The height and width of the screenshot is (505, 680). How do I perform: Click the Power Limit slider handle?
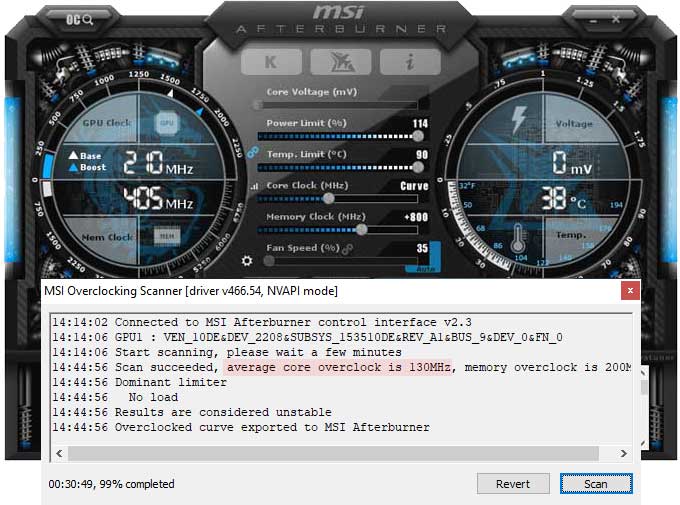pyautogui.click(x=418, y=136)
